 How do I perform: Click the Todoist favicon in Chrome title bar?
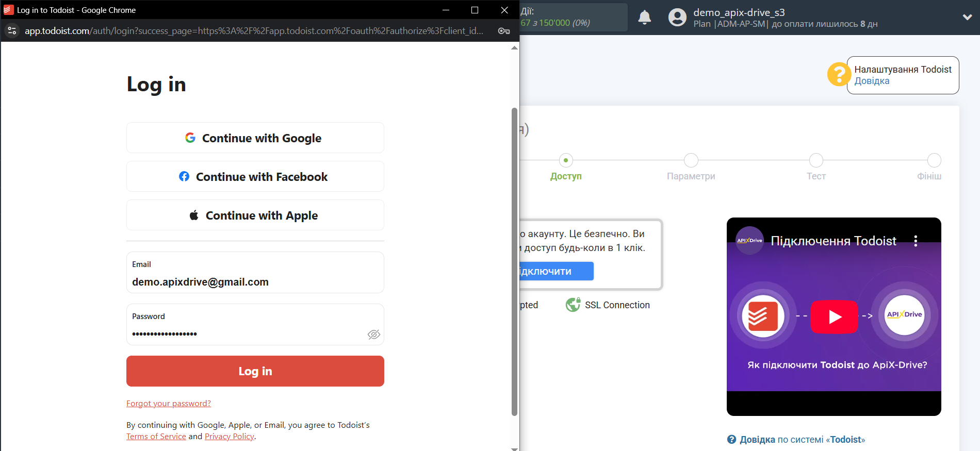8,10
